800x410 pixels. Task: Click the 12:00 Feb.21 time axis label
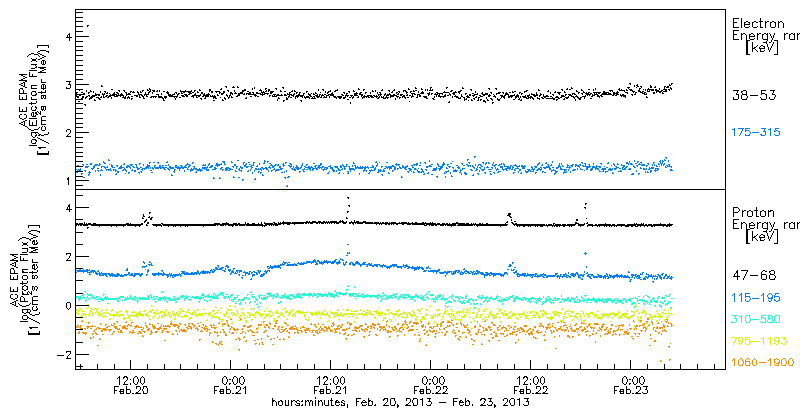330,385
